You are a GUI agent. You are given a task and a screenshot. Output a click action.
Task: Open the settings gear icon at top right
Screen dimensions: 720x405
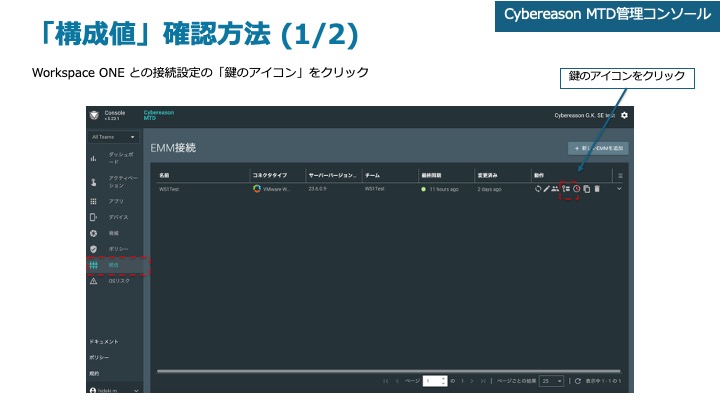tap(624, 115)
